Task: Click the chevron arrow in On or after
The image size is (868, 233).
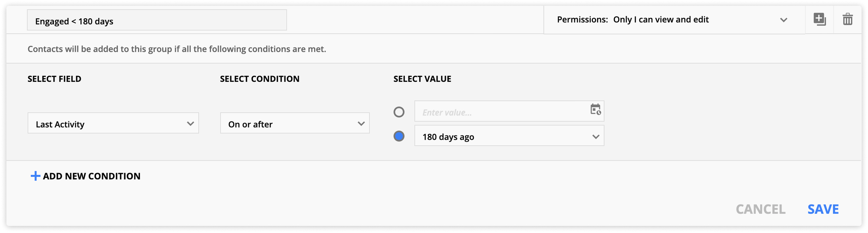Action: coord(361,124)
